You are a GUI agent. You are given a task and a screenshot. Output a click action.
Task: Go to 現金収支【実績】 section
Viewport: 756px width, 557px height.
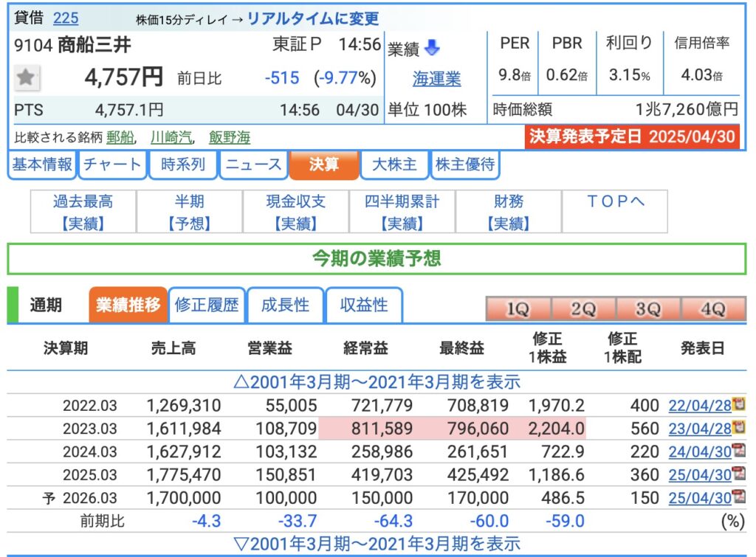(296, 212)
